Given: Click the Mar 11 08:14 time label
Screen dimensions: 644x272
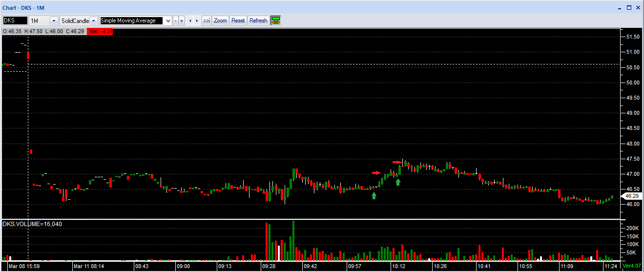Looking at the screenshot, I should pyautogui.click(x=90, y=267).
